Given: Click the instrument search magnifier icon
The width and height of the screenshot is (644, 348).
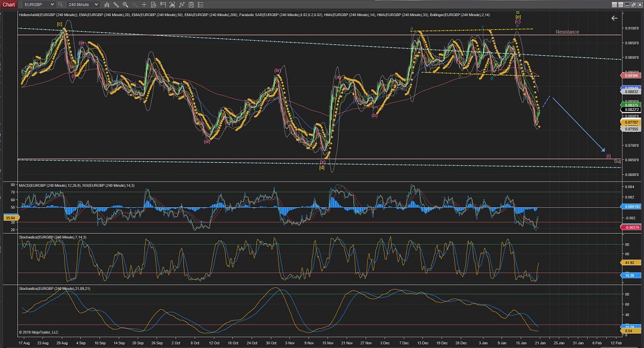Looking at the screenshot, I should pos(61,4).
